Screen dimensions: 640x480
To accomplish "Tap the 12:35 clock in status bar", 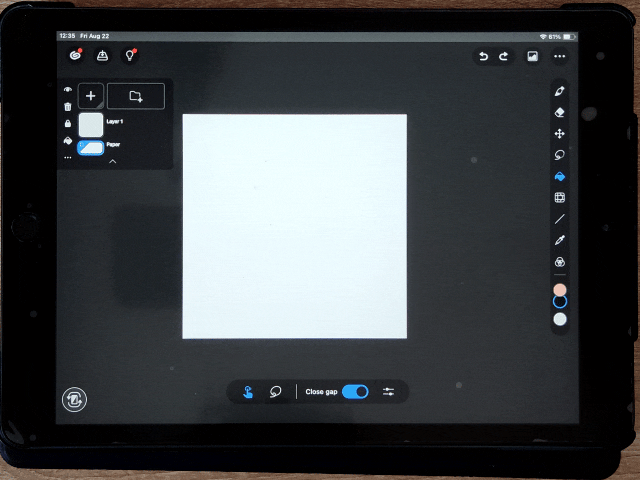I will pyautogui.click(x=67, y=36).
